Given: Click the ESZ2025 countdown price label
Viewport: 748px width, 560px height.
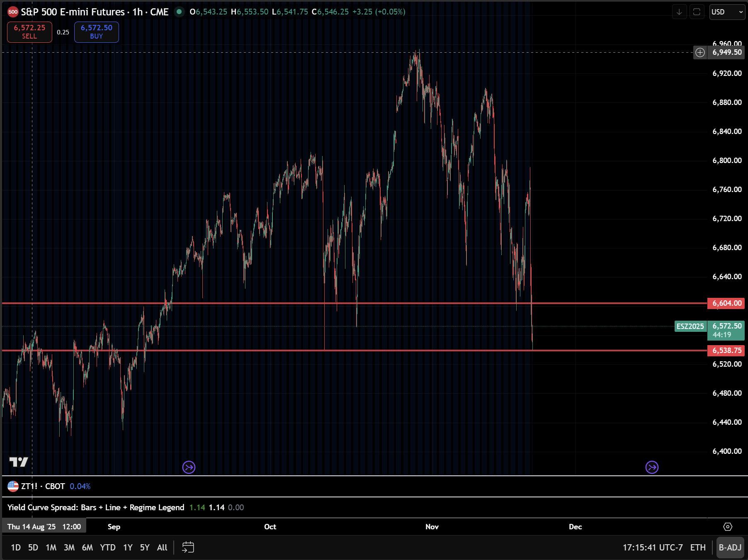Looking at the screenshot, I should [726, 331].
